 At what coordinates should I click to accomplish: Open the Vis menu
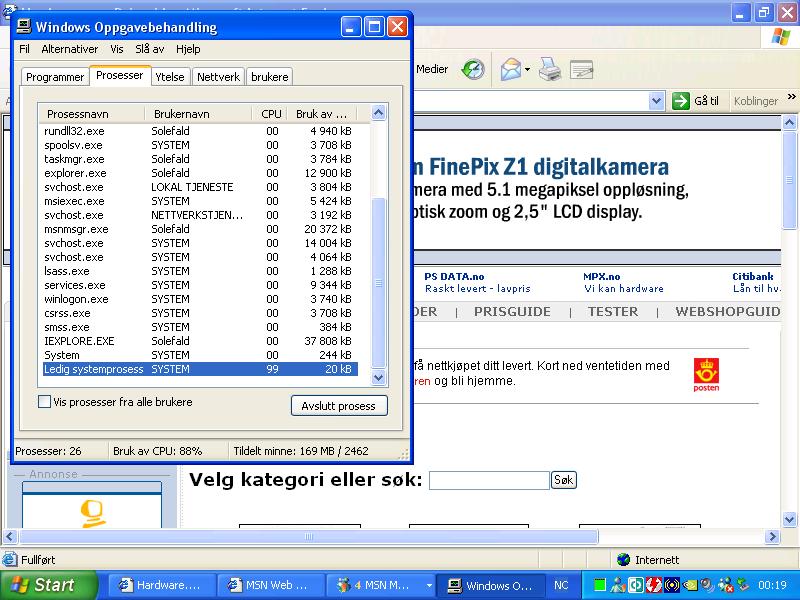(117, 49)
